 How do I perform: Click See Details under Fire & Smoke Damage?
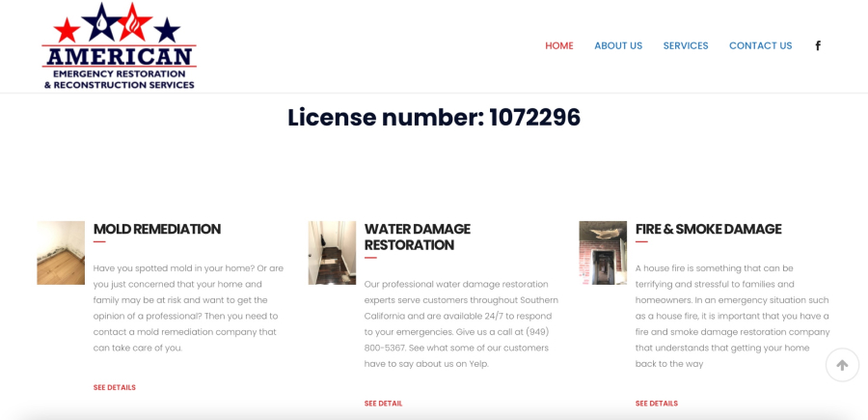(657, 404)
